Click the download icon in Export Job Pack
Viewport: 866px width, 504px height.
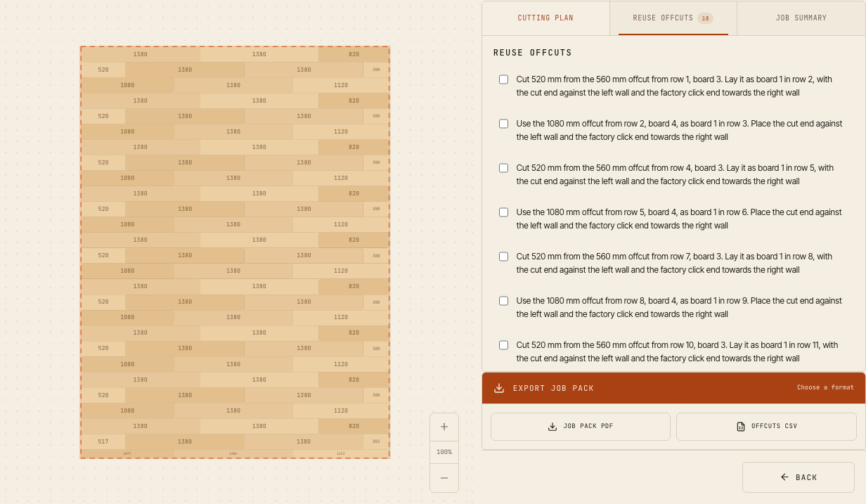pyautogui.click(x=499, y=388)
